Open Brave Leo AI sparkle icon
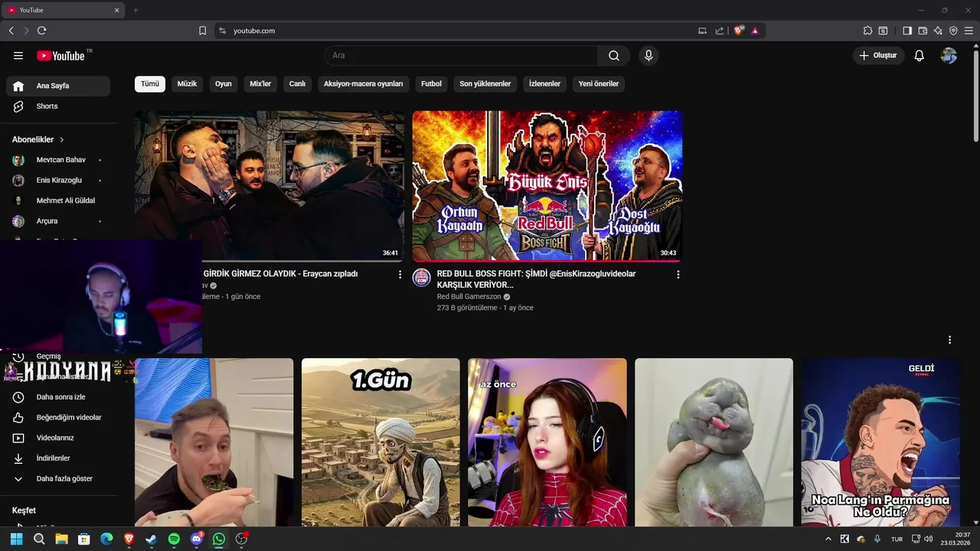 [x=938, y=31]
